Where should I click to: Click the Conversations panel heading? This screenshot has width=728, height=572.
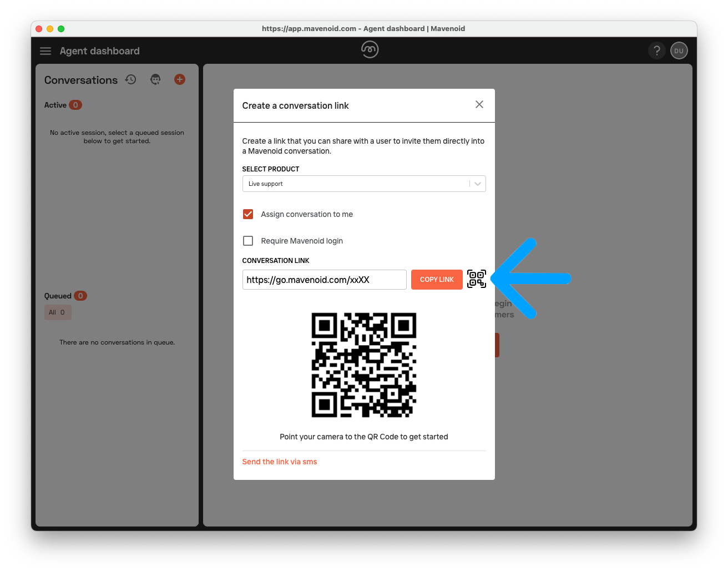(81, 80)
